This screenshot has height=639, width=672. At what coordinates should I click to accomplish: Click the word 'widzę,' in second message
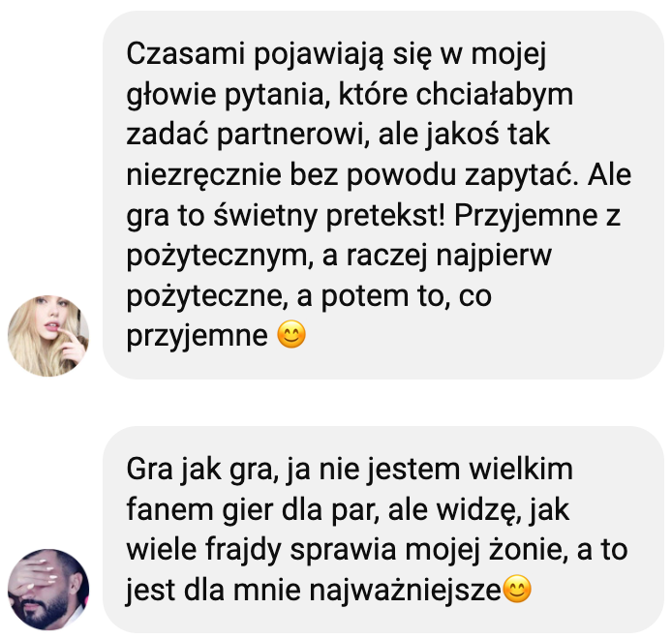coord(480,509)
